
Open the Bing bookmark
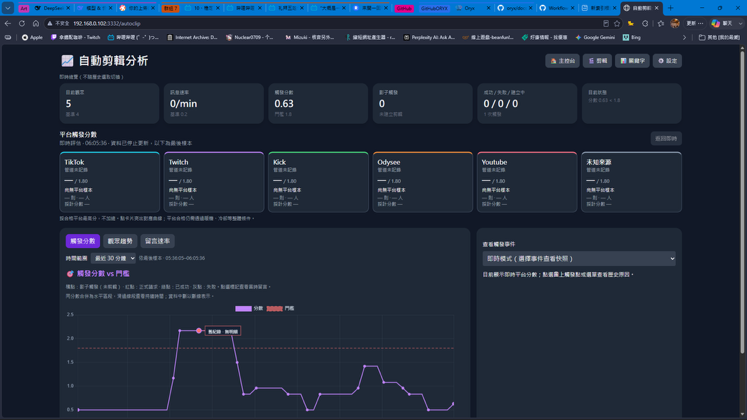(x=632, y=37)
